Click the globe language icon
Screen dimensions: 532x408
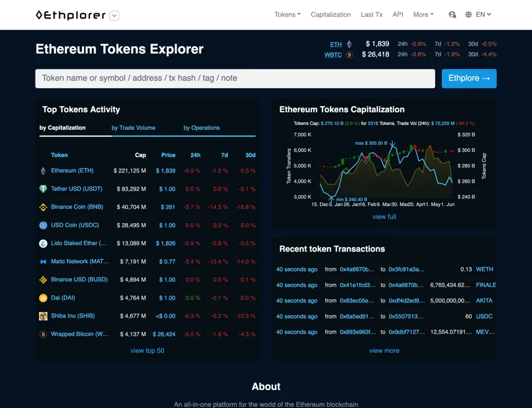click(x=469, y=14)
